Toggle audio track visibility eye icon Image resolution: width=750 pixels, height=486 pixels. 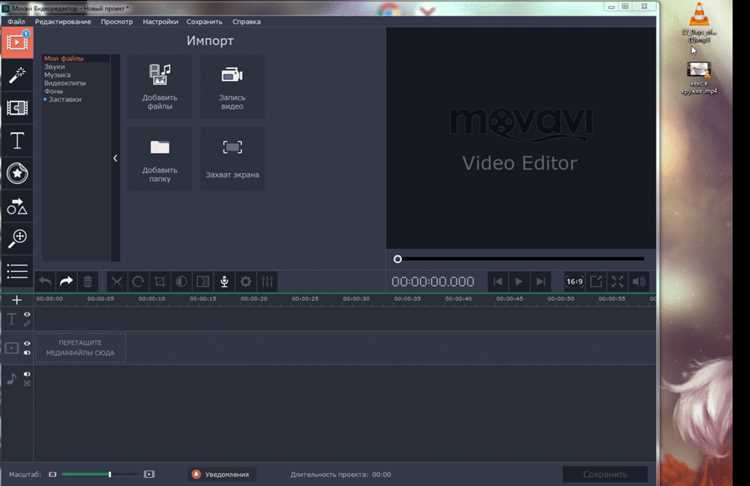[x=27, y=374]
